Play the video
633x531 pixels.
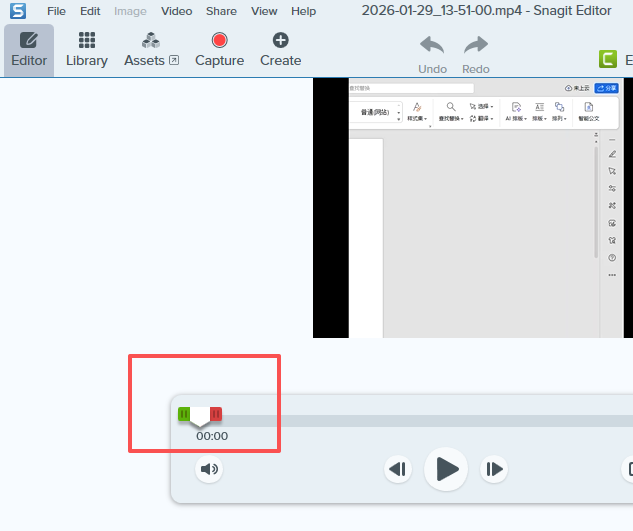pyautogui.click(x=446, y=469)
